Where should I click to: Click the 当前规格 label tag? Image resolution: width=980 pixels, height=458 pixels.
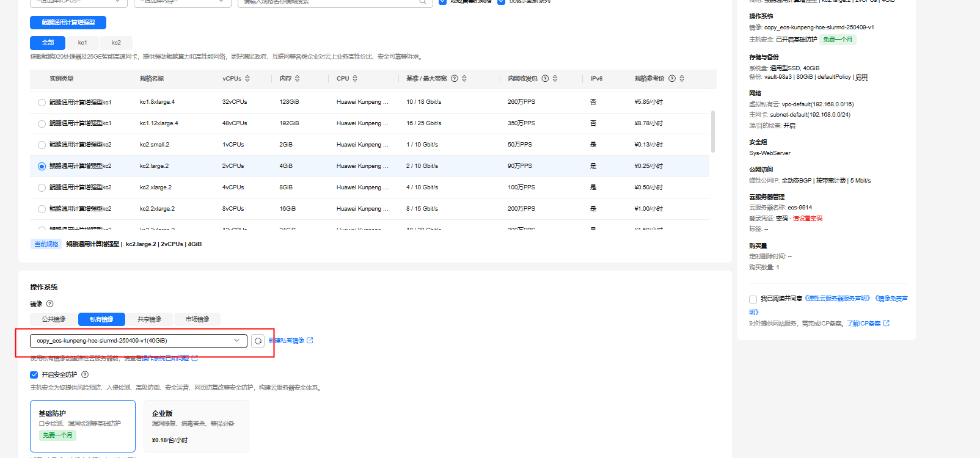click(x=46, y=244)
